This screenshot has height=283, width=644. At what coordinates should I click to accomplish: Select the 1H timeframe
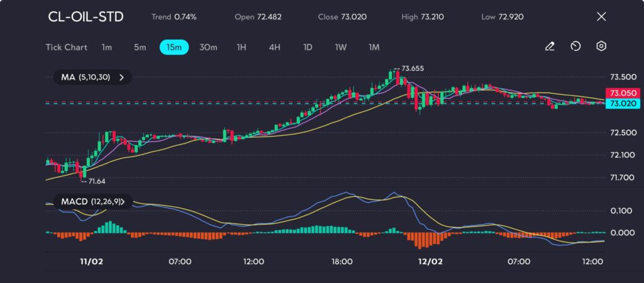tap(241, 47)
